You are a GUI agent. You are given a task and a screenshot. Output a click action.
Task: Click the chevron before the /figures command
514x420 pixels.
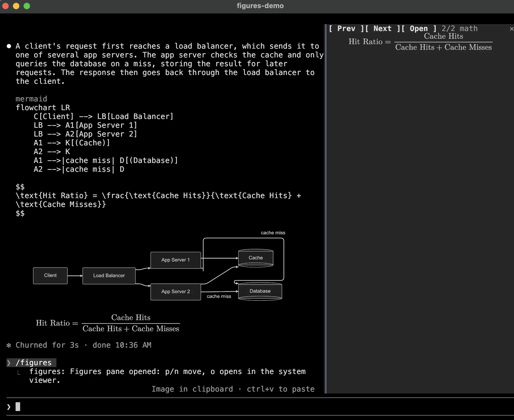click(9, 363)
